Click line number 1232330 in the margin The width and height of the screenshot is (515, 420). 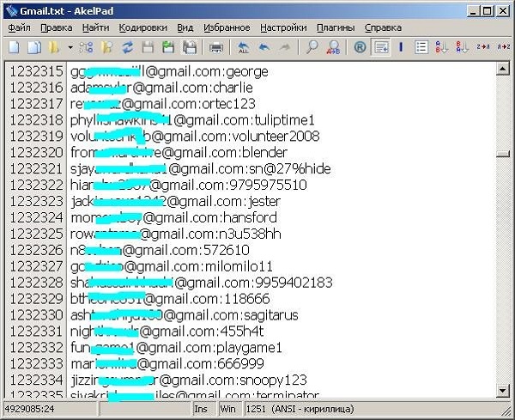pos(36,315)
